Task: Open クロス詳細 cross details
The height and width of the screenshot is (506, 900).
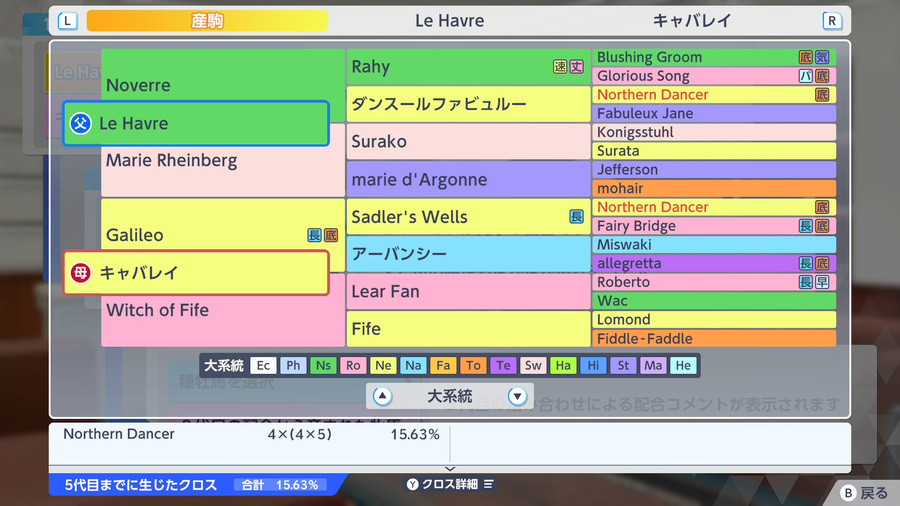Action: 450,484
